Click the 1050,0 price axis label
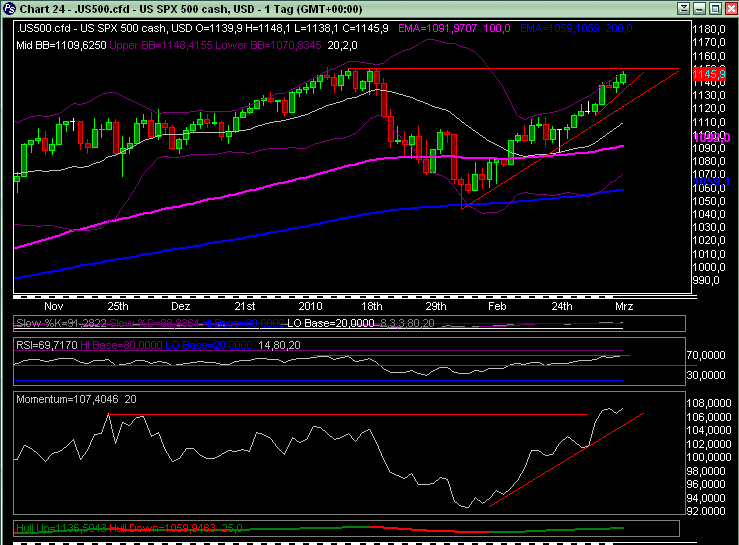739x545 pixels. 709,201
